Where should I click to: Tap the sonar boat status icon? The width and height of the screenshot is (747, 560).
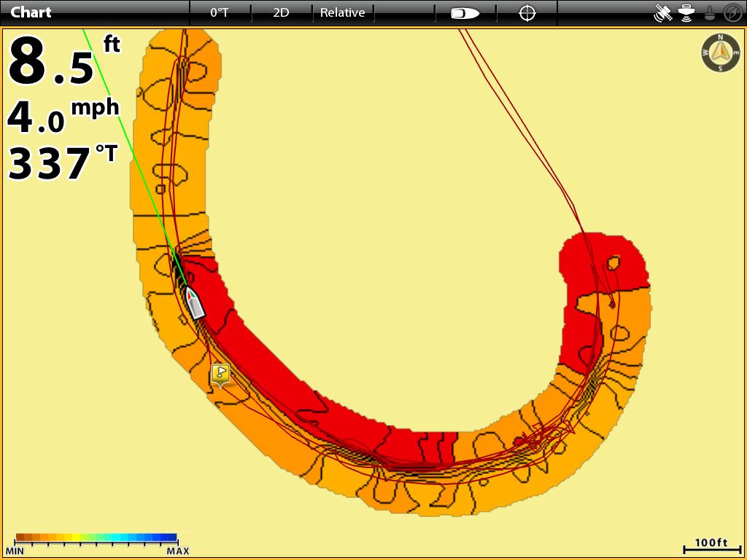tap(686, 13)
